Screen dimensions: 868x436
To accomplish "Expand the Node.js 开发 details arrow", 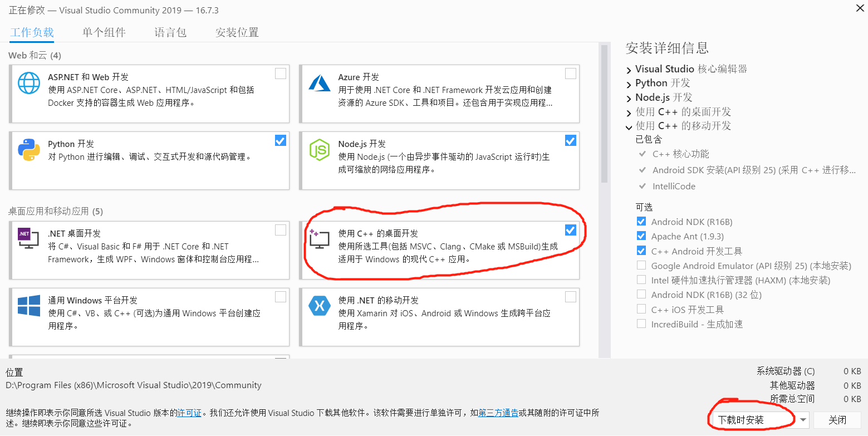I will pyautogui.click(x=629, y=99).
